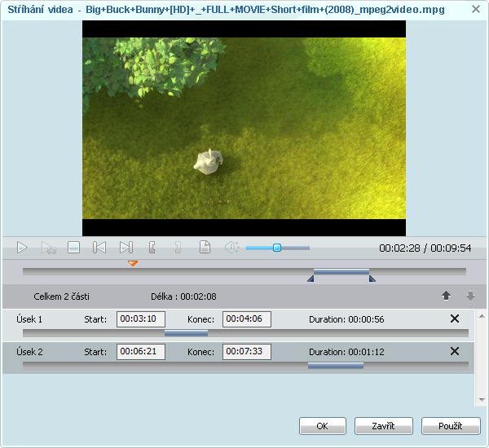Edit Úsek 1 Konec time field

tap(247, 319)
